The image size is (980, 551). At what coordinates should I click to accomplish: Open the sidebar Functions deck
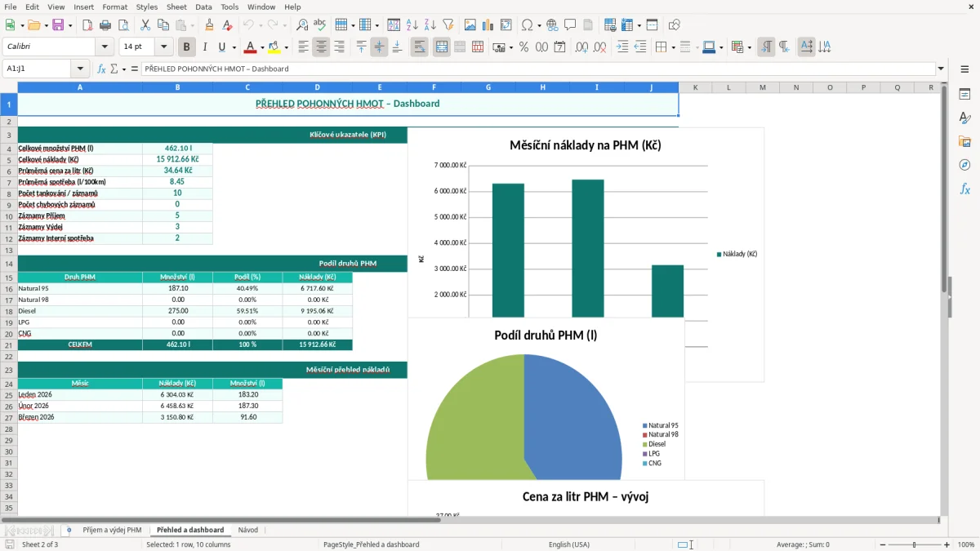964,189
